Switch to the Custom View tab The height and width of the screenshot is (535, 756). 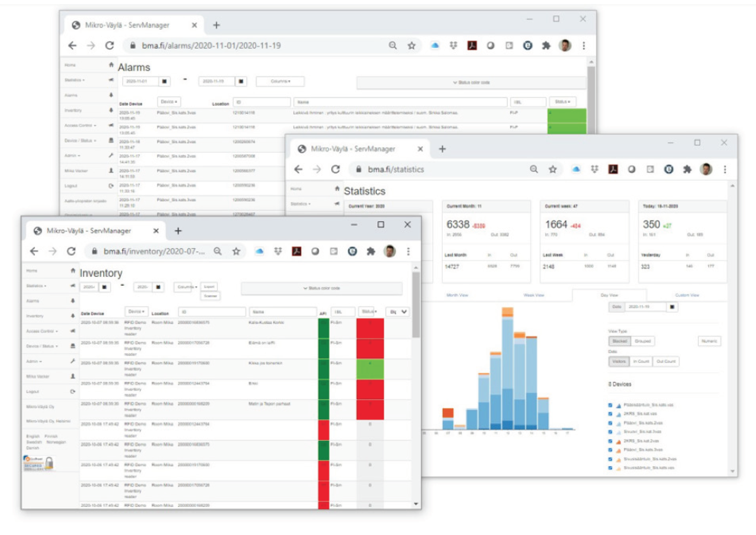(687, 295)
